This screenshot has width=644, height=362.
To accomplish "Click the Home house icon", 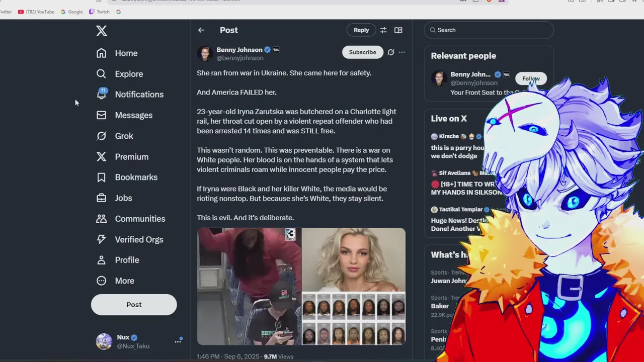I will [x=102, y=53].
